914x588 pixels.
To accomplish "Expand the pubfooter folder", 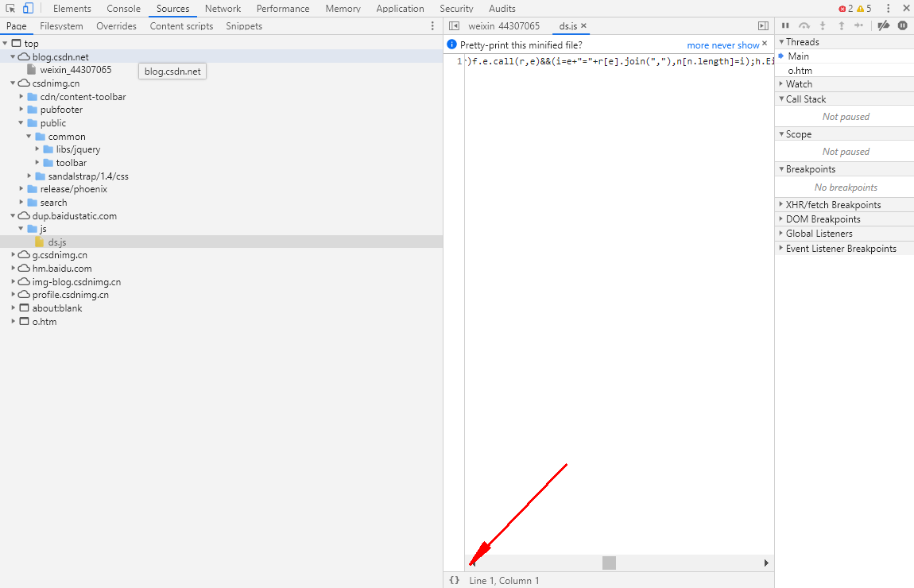I will pyautogui.click(x=21, y=110).
